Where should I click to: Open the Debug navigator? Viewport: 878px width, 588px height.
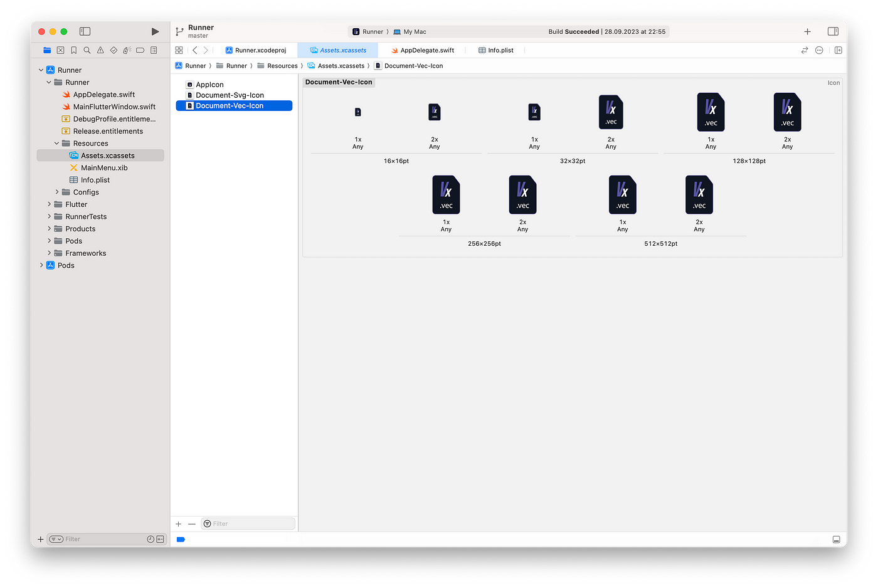click(128, 50)
